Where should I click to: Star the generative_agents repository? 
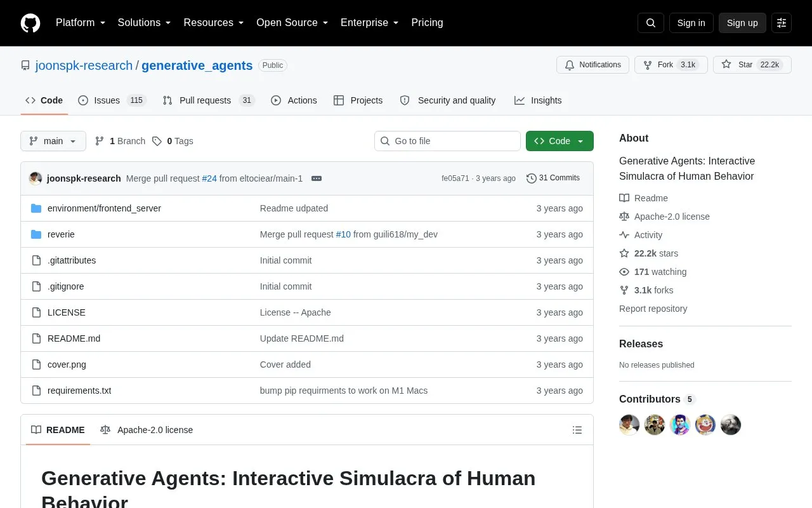coord(752,65)
